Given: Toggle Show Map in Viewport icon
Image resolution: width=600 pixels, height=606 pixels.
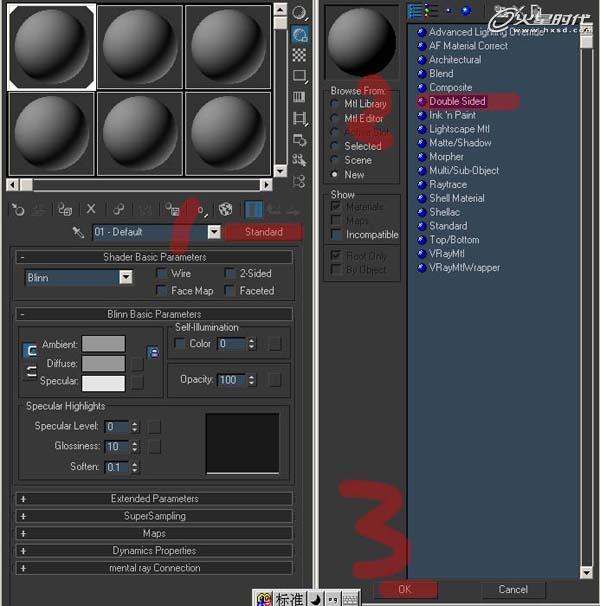Looking at the screenshot, I should [x=226, y=210].
